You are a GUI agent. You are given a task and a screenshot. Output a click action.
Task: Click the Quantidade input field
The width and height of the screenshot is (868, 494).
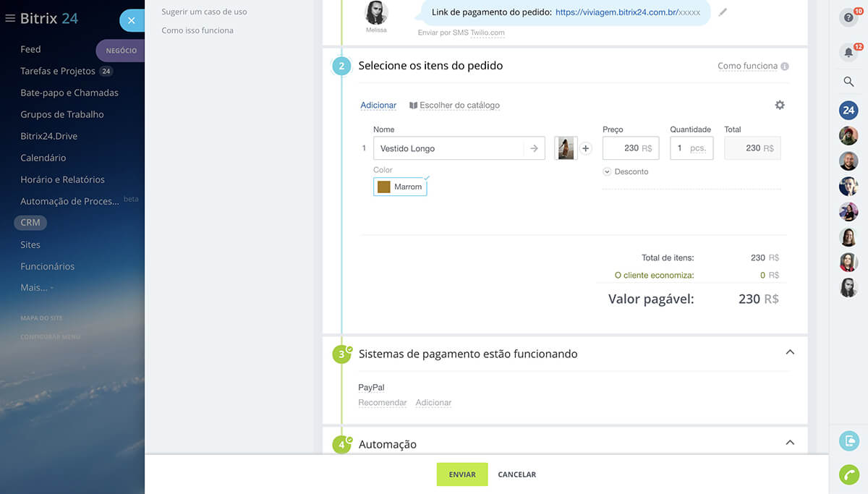click(691, 148)
